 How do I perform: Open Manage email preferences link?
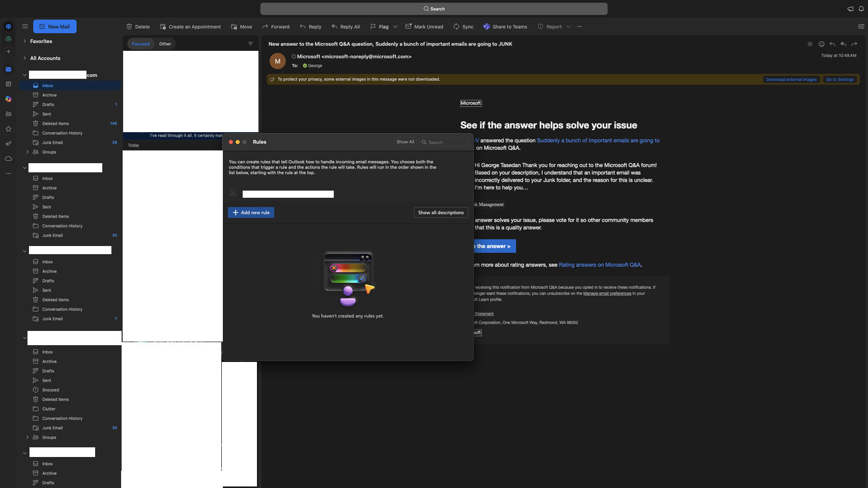tap(607, 293)
